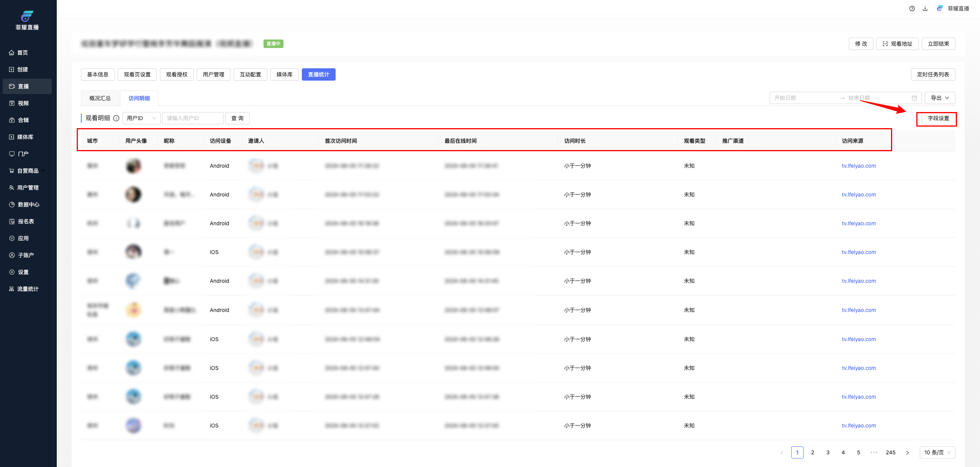Screen dimensions: 980x467
Task: Open the calendar icon in date range
Action: pos(914,98)
